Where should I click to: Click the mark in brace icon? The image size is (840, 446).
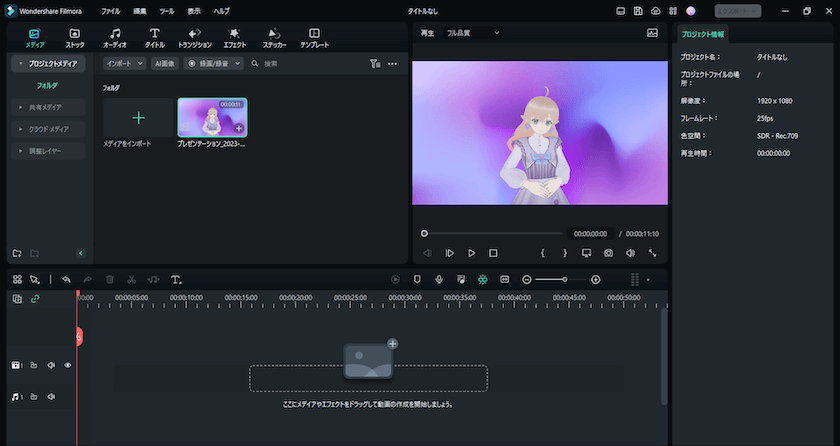point(543,253)
